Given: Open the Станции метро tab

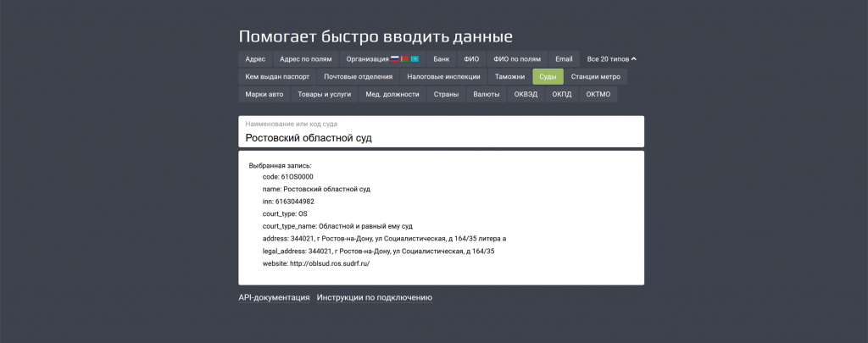Looking at the screenshot, I should [595, 76].
